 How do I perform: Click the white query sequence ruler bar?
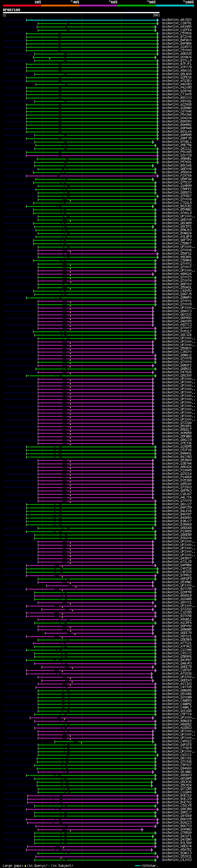(81, 12)
